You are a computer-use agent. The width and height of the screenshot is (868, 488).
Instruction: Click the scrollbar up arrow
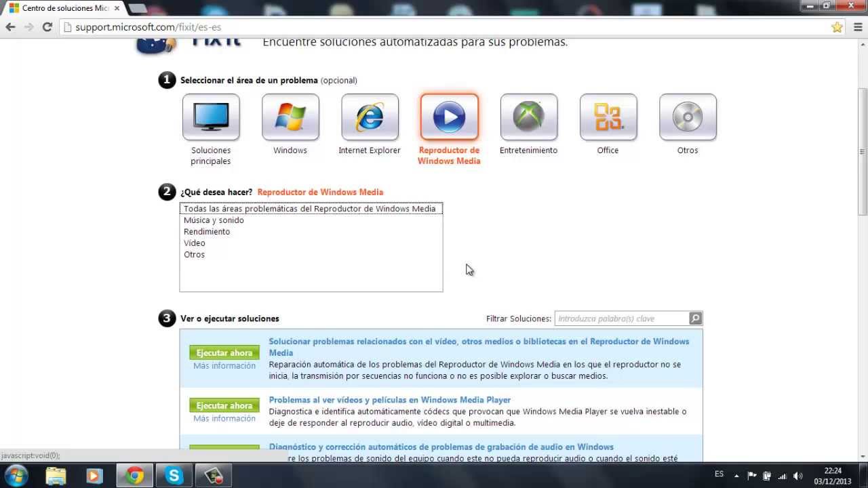862,45
